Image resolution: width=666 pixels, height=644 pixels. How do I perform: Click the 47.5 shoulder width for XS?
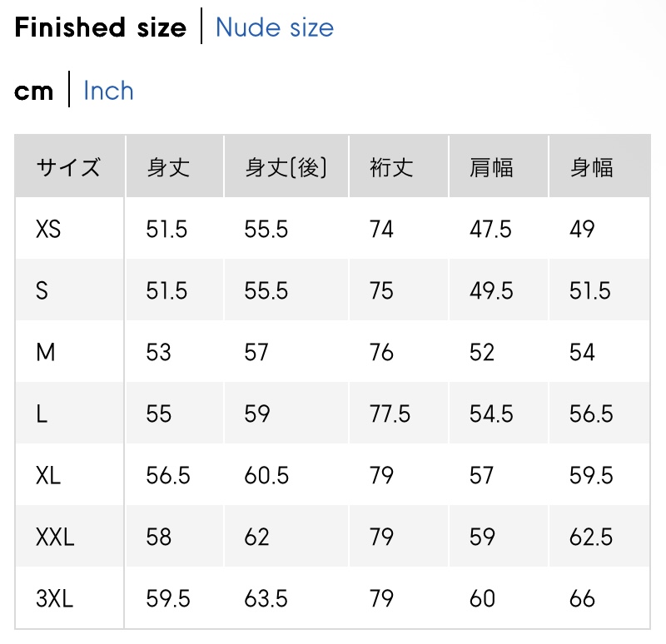coord(491,229)
